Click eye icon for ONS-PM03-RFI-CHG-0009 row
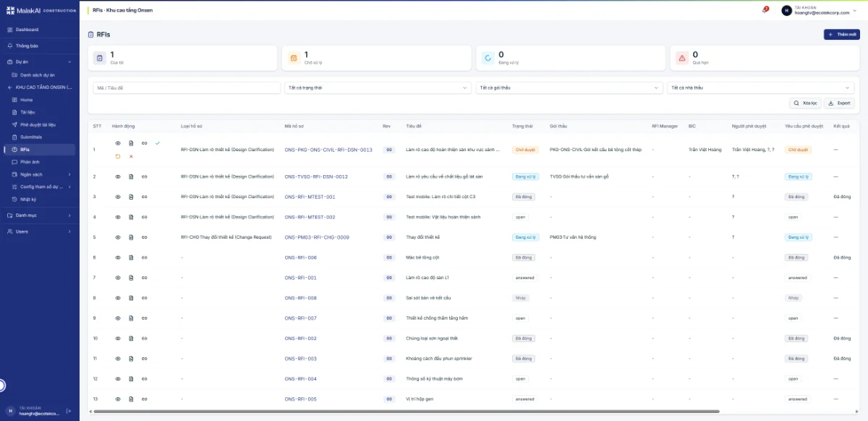Viewport: 868px width, 421px height. point(118,237)
